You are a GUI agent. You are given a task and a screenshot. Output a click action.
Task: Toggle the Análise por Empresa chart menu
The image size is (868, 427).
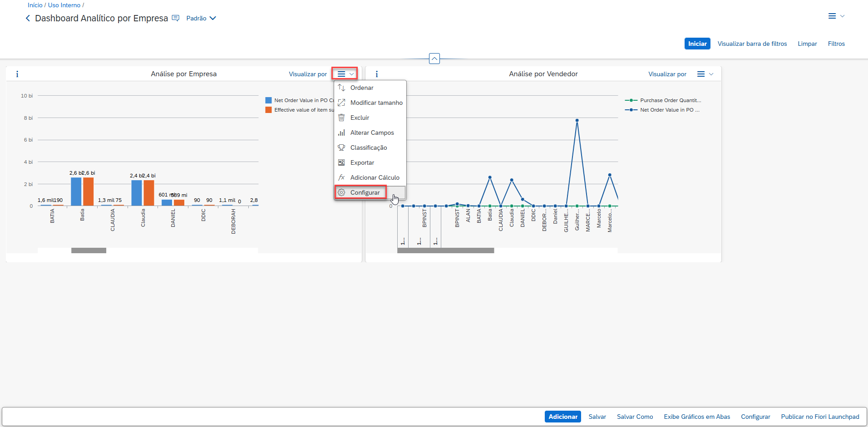345,74
